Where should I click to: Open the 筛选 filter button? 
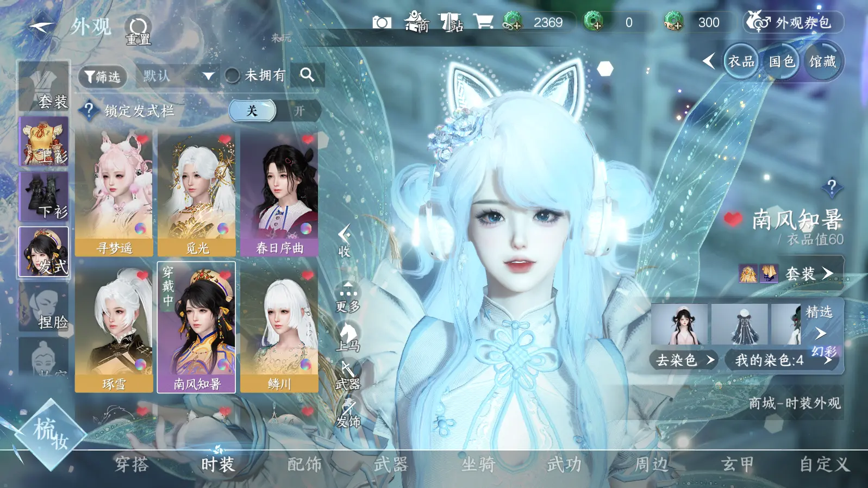103,77
